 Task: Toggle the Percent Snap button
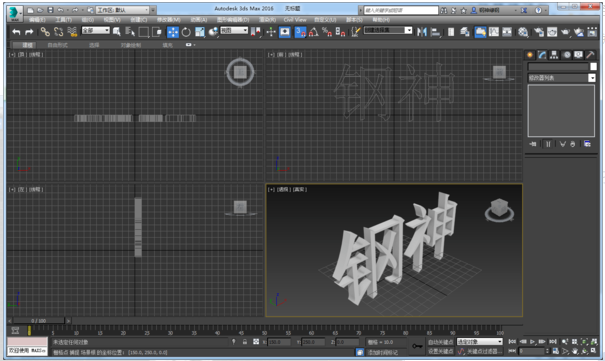(327, 32)
